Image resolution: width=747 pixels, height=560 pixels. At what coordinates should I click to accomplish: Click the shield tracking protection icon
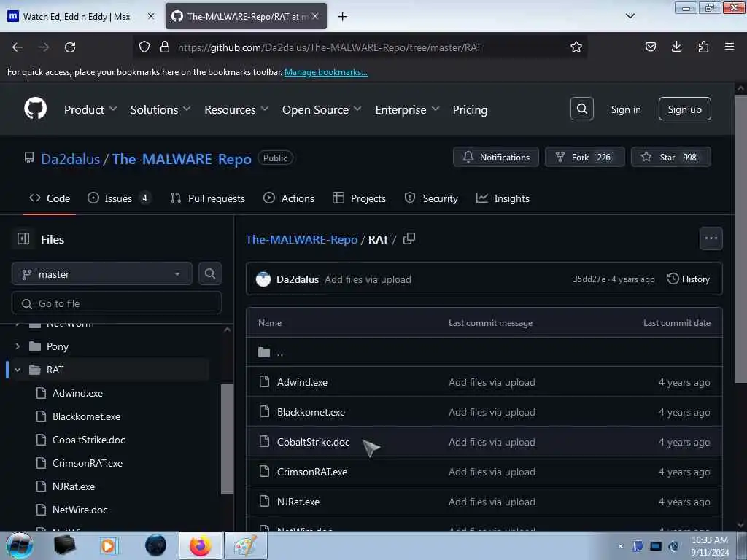(144, 47)
